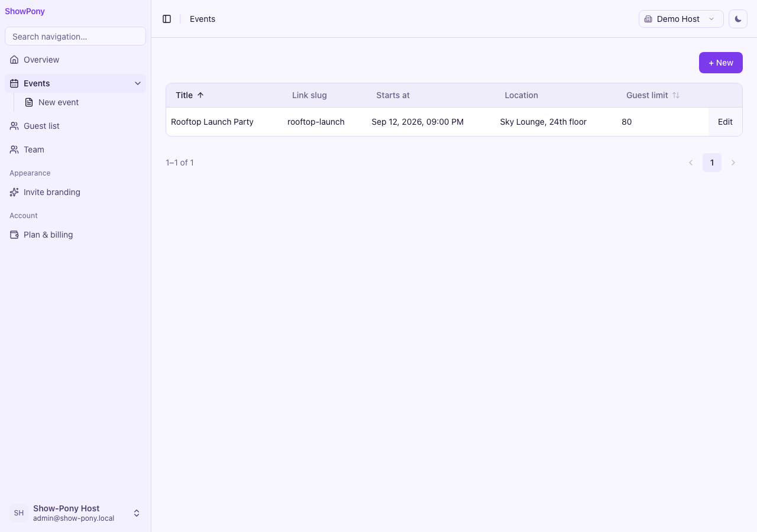Click the admin@show-pony.local email
757x532 pixels.
(73, 518)
